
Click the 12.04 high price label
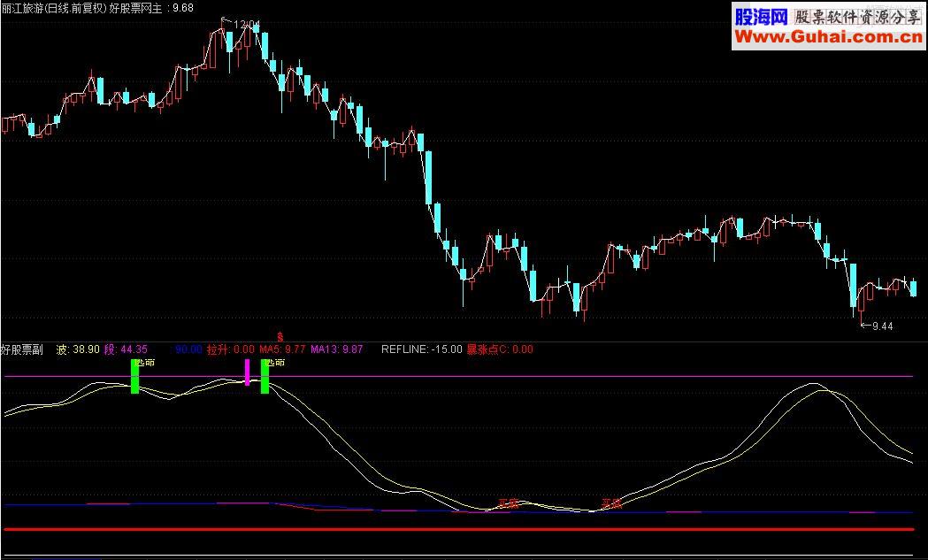247,25
